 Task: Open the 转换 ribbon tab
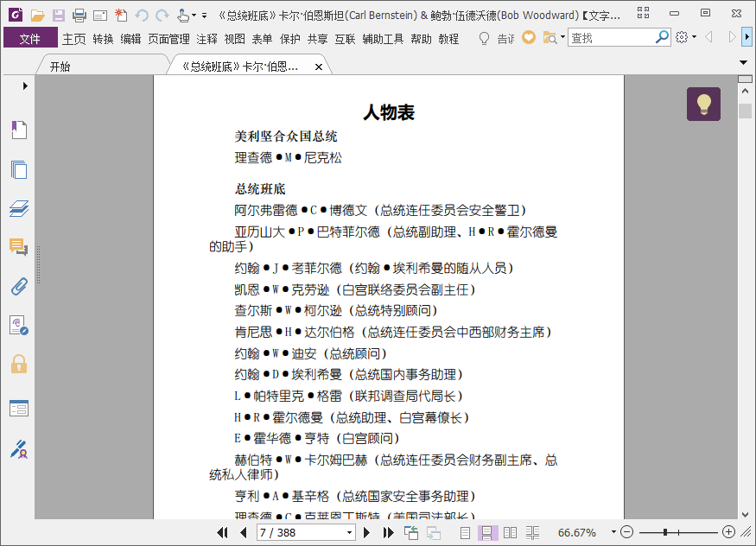(x=103, y=39)
